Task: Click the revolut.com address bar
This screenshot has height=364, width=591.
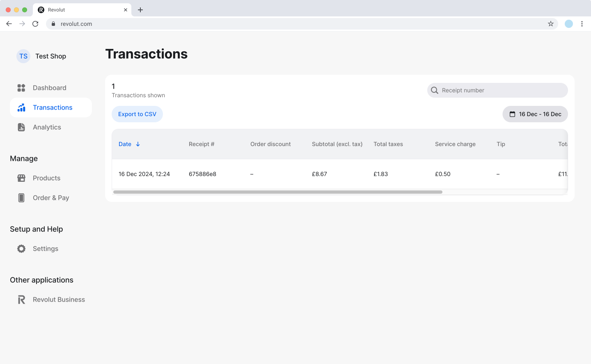Action: coord(302,24)
